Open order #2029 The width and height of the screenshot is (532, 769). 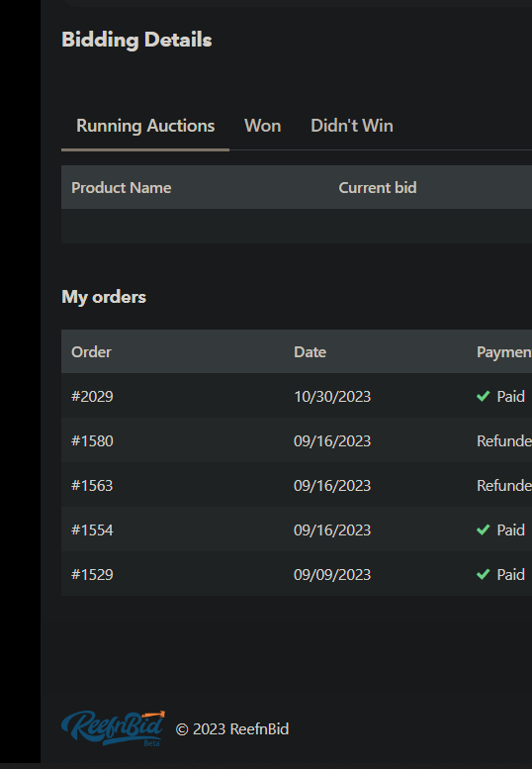click(x=92, y=396)
